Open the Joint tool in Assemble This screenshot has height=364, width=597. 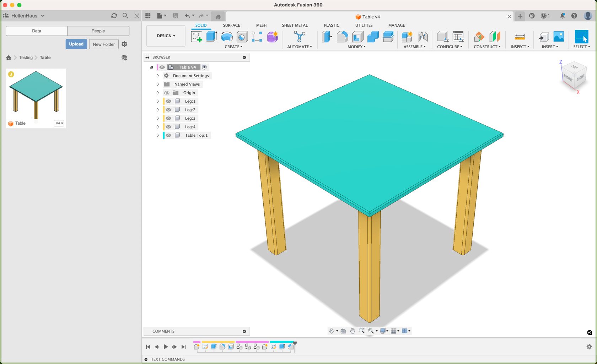click(423, 37)
